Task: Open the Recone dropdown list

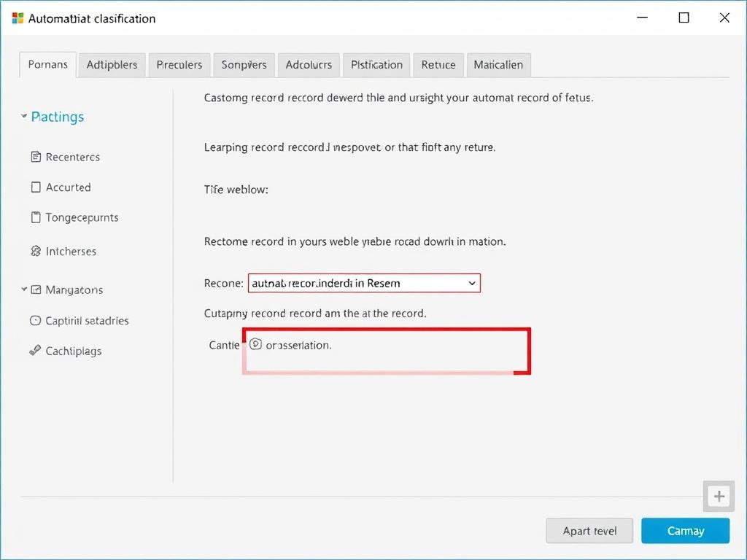Action: tap(471, 283)
